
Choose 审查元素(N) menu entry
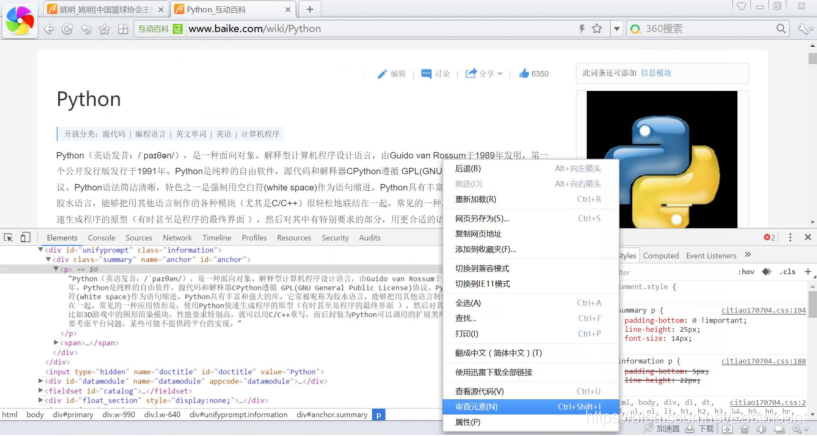pyautogui.click(x=530, y=407)
